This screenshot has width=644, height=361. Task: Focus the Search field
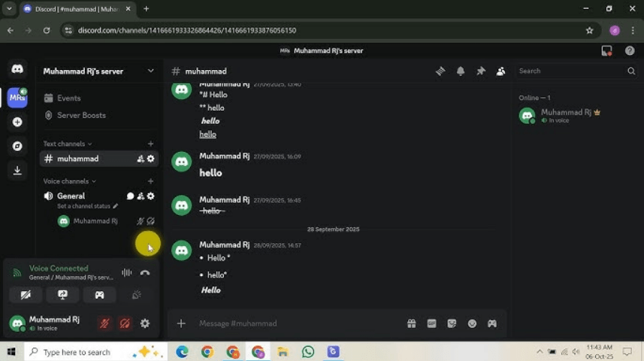[x=576, y=71]
